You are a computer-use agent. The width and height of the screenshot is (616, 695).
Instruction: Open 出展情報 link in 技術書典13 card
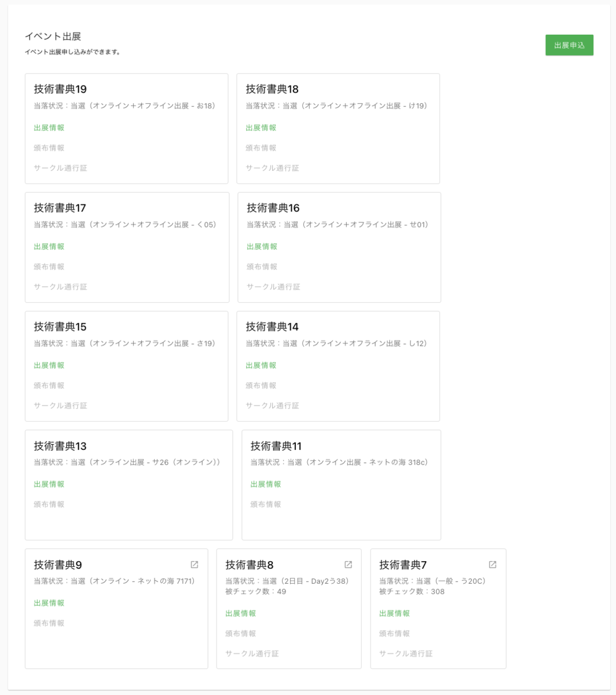pyautogui.click(x=49, y=484)
